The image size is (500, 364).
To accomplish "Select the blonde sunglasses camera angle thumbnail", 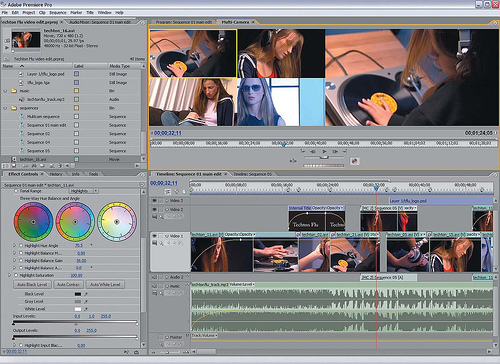I will pyautogui.click(x=281, y=102).
